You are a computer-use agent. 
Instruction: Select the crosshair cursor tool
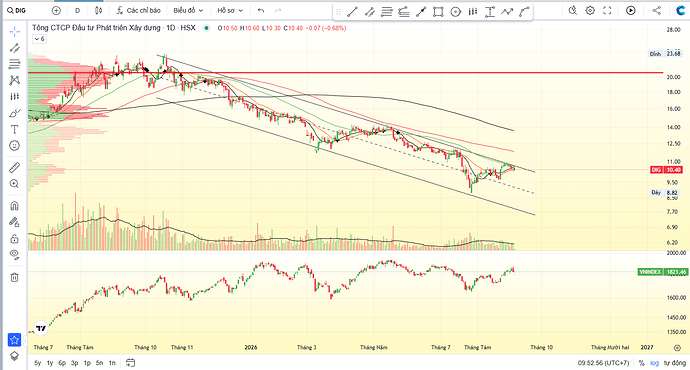[15, 31]
